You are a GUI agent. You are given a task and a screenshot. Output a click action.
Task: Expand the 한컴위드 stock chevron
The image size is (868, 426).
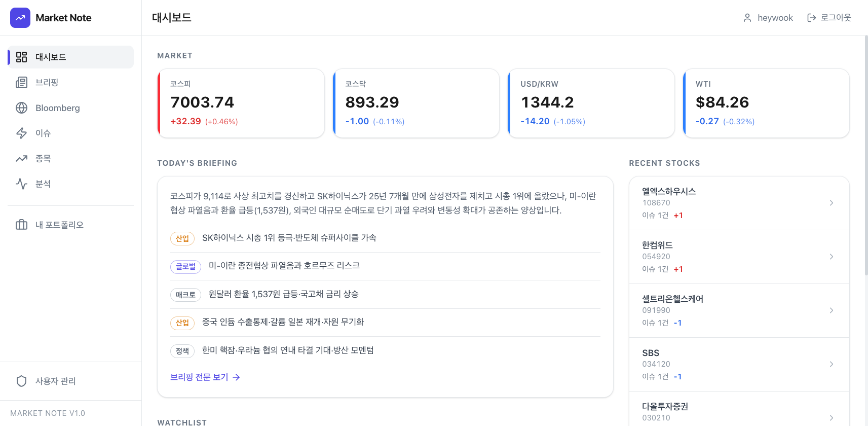(832, 257)
